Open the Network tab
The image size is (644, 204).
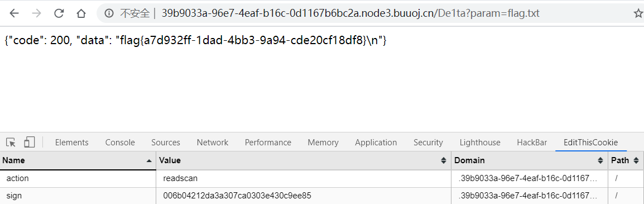click(212, 143)
